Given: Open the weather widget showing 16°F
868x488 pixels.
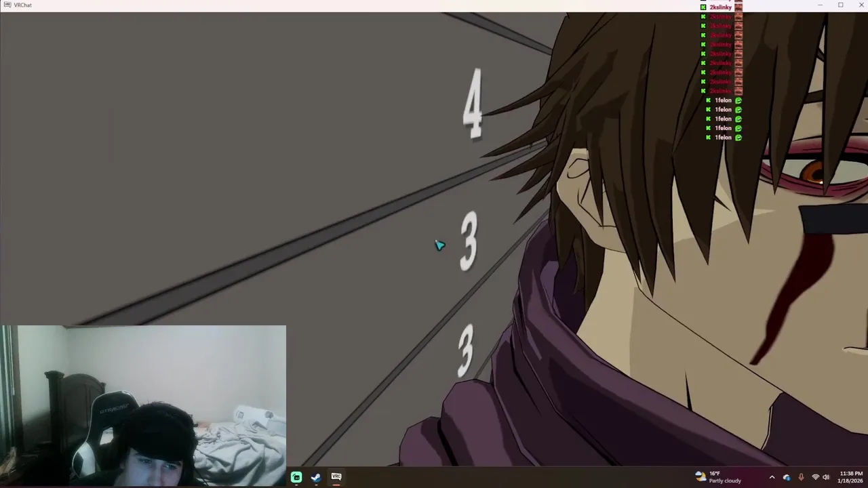Looking at the screenshot, I should (718, 477).
